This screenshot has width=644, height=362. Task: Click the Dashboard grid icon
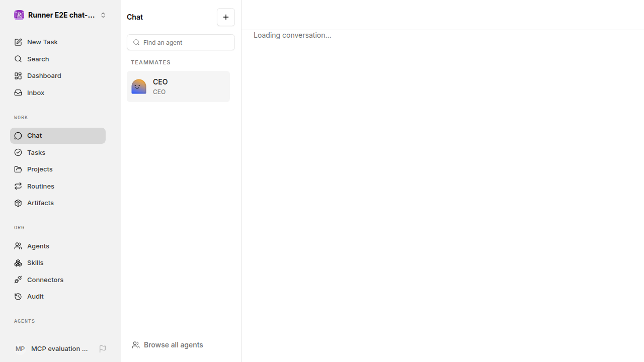(x=18, y=76)
